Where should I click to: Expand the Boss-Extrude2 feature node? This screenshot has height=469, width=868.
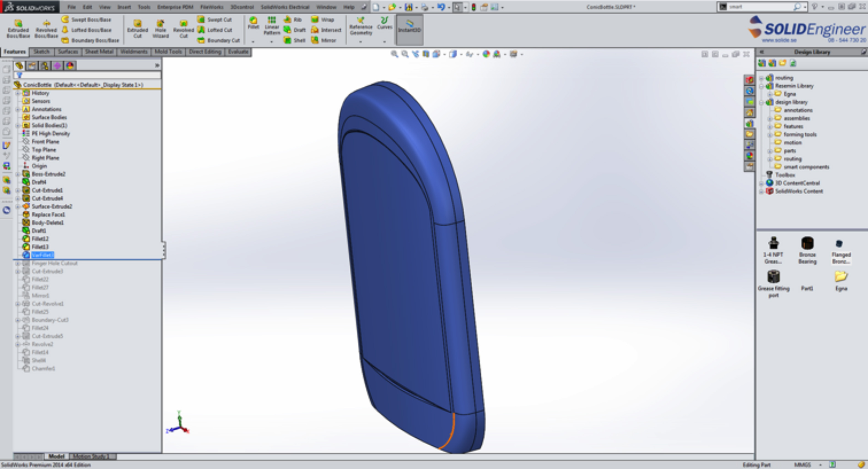tap(18, 174)
